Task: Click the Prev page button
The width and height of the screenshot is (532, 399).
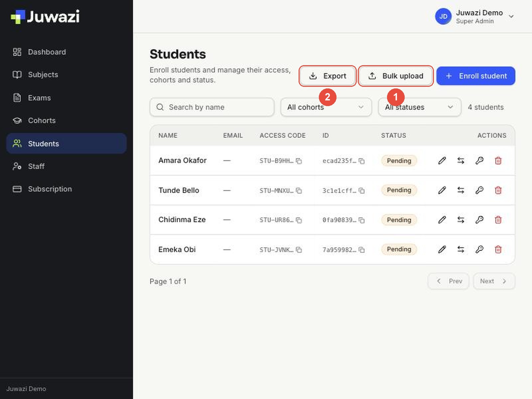Action: click(448, 281)
